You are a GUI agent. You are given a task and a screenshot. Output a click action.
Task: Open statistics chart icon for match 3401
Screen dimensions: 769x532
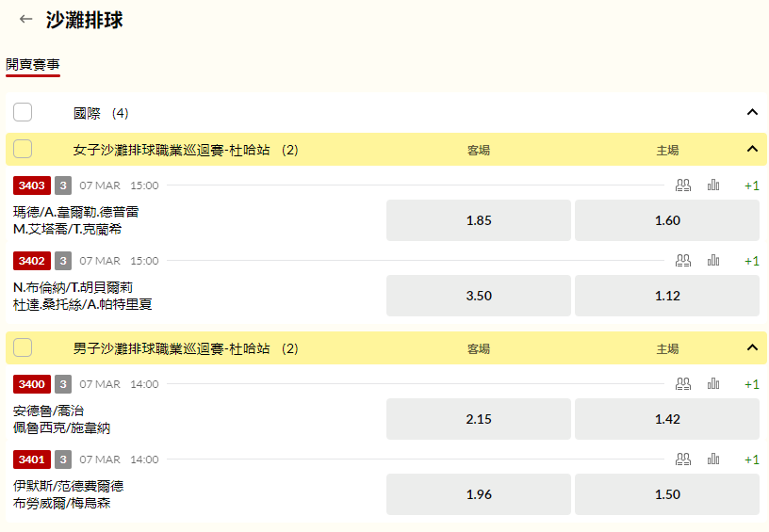[x=713, y=459]
